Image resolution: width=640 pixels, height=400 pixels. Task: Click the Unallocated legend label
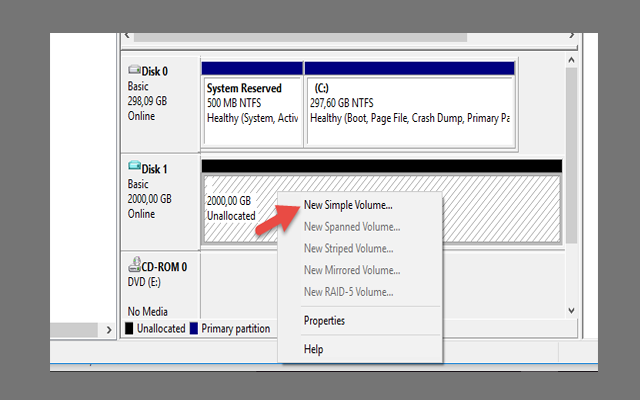[161, 329]
